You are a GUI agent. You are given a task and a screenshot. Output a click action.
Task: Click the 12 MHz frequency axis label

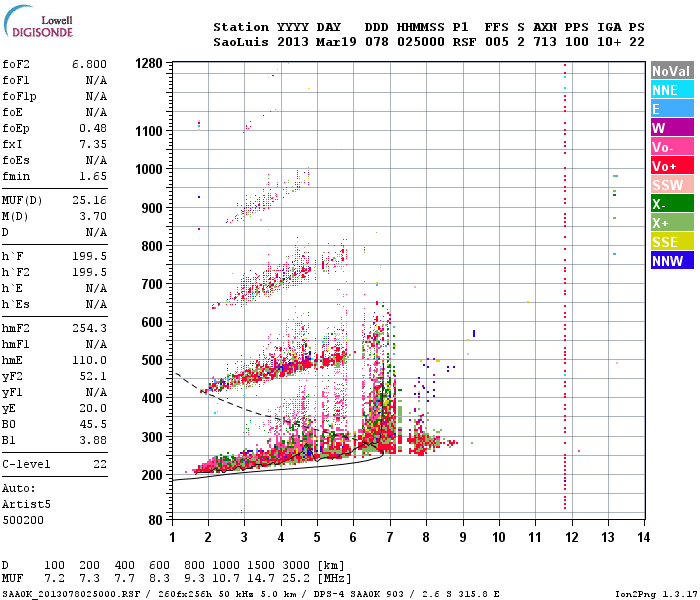pos(571,537)
